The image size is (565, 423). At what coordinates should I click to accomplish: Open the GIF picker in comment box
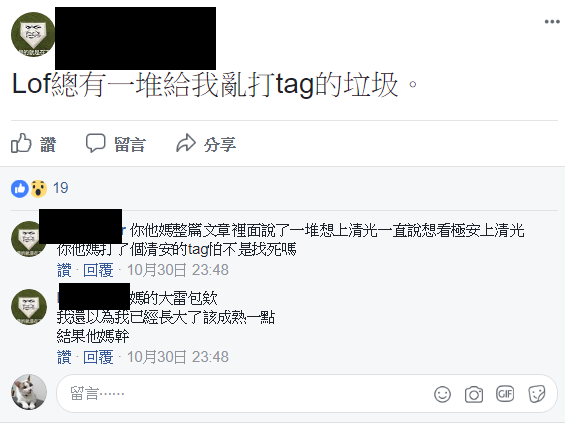(x=505, y=394)
